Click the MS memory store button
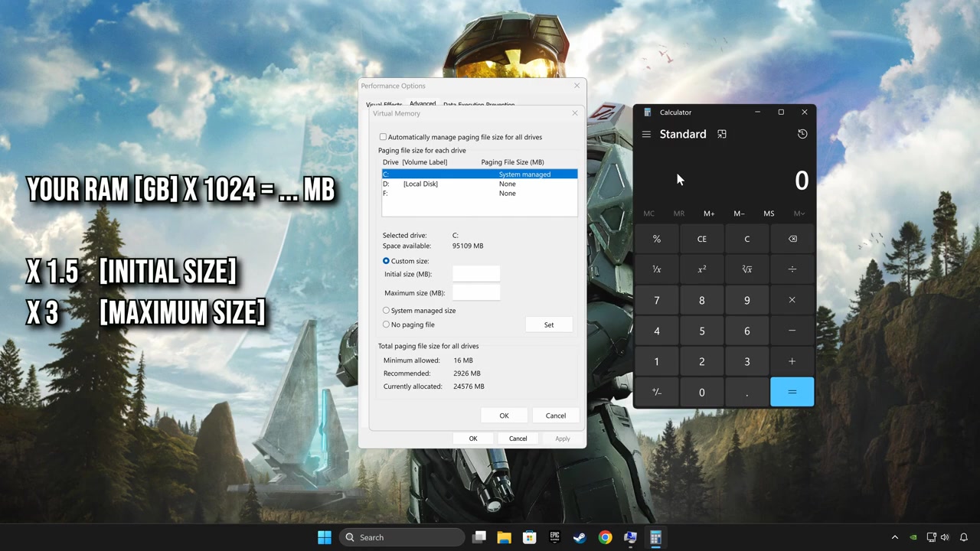This screenshot has width=980, height=551. pyautogui.click(x=769, y=214)
